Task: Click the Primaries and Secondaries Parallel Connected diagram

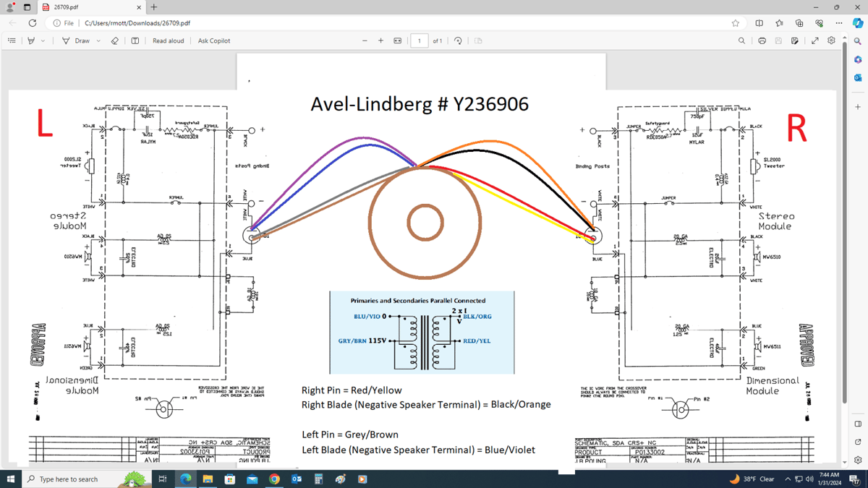Action: point(422,333)
